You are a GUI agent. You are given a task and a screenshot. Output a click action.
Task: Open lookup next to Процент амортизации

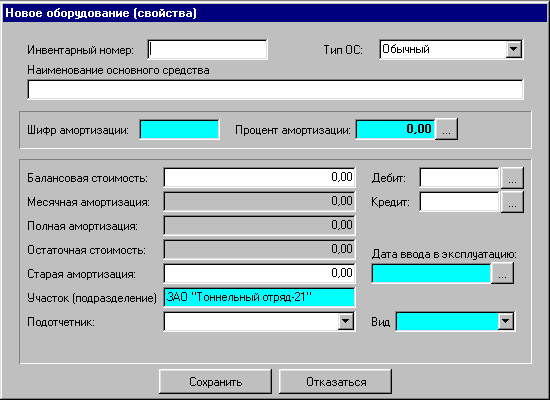coord(446,129)
